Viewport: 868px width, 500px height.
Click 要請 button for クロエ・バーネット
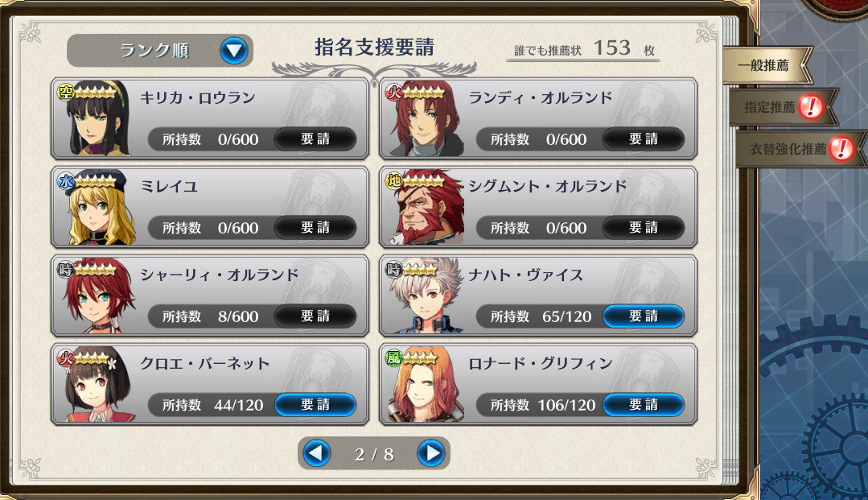315,405
